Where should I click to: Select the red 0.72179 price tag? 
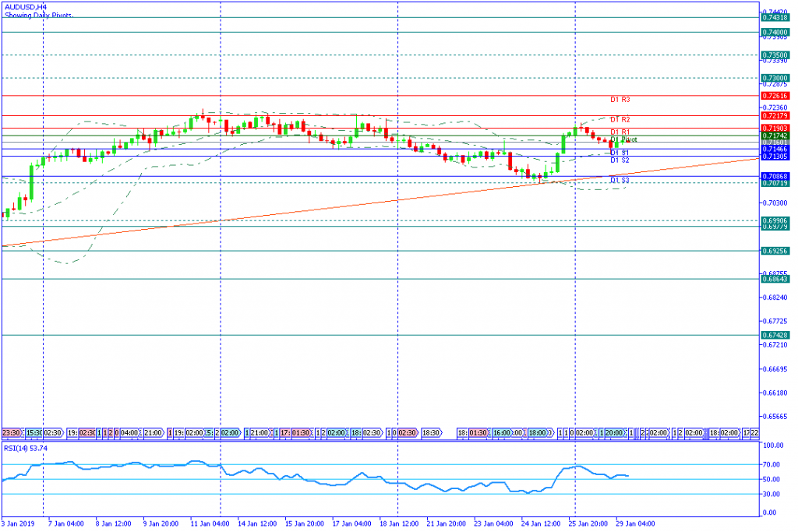point(775,116)
